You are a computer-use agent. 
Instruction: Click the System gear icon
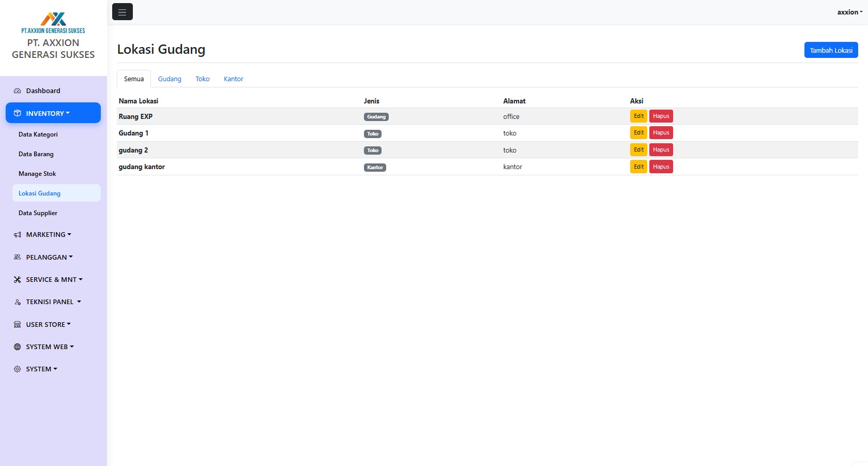tap(17, 369)
